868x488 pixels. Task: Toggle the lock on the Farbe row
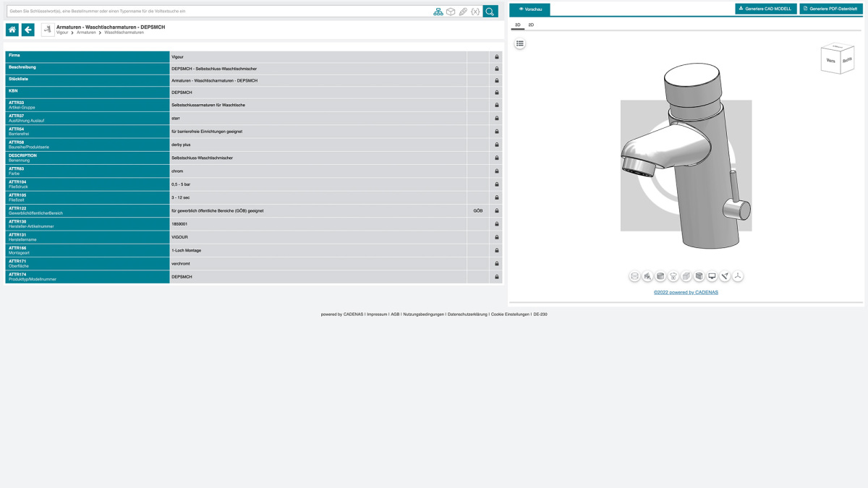point(497,171)
